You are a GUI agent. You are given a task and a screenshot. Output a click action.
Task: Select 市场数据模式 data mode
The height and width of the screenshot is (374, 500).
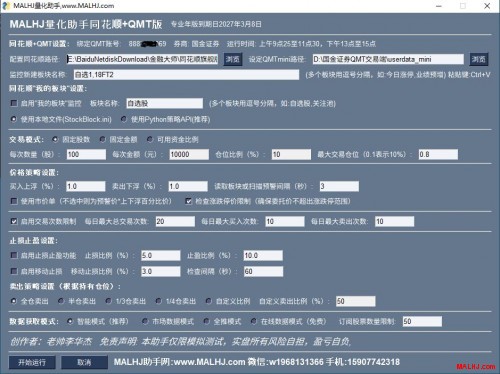145,321
